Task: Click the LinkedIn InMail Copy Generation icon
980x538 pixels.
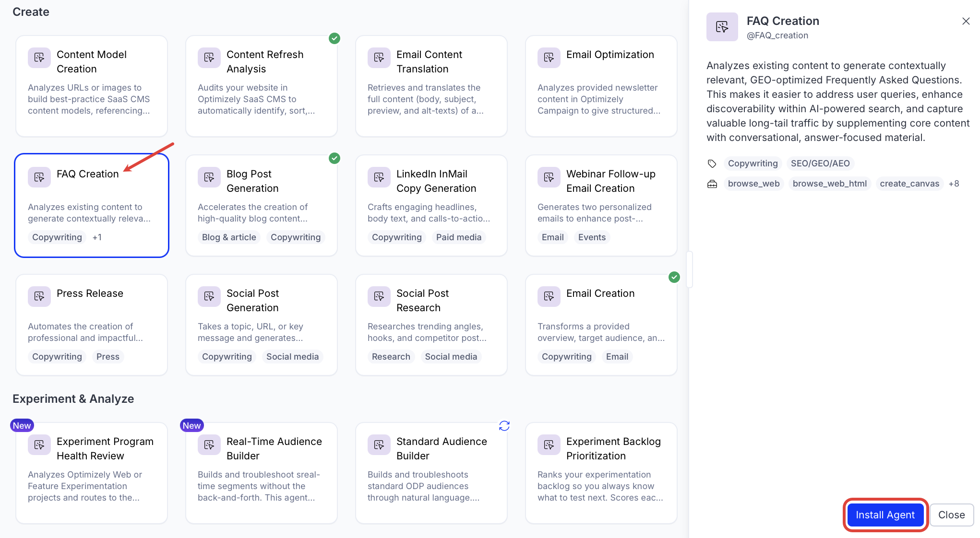Action: point(379,177)
